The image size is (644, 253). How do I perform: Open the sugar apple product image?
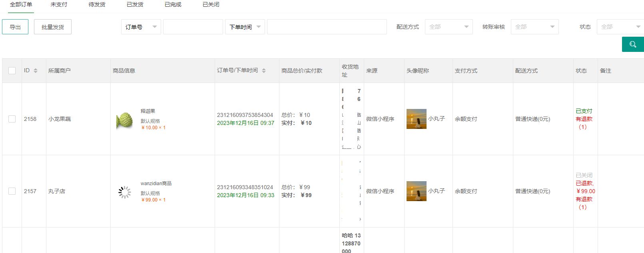click(x=124, y=120)
